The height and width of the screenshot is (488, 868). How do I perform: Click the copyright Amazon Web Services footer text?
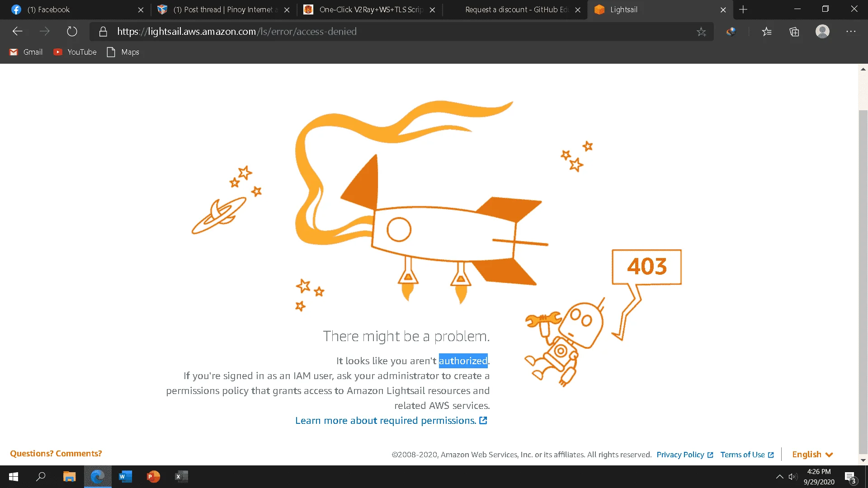(521, 455)
